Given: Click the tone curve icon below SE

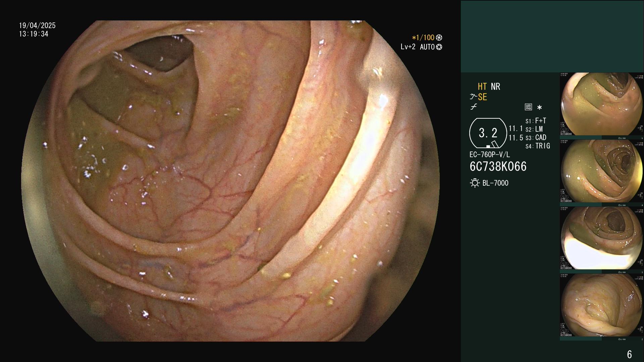Looking at the screenshot, I should [474, 107].
